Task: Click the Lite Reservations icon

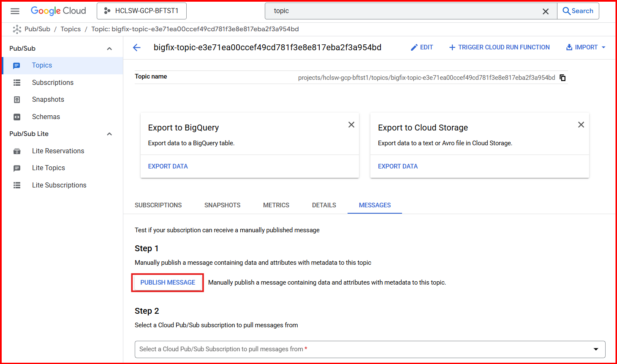Action: pyautogui.click(x=17, y=151)
